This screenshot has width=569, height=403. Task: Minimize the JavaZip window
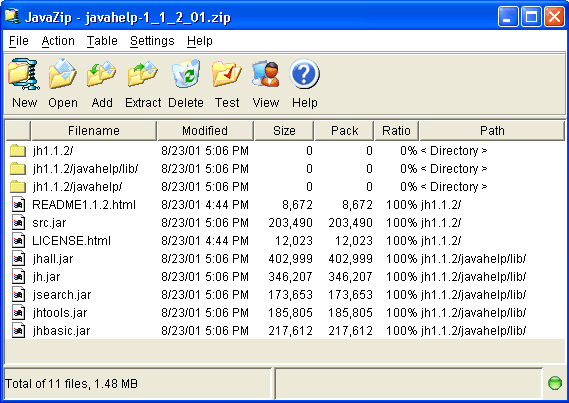click(x=508, y=17)
